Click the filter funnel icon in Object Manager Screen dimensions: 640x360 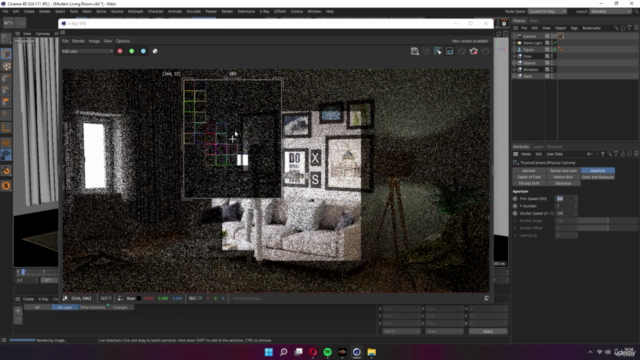(629, 28)
